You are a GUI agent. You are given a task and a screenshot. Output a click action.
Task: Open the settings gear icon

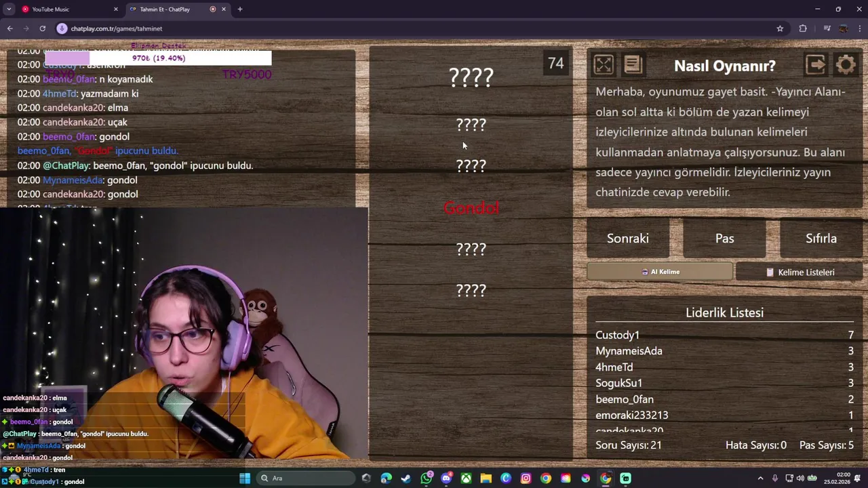(846, 65)
